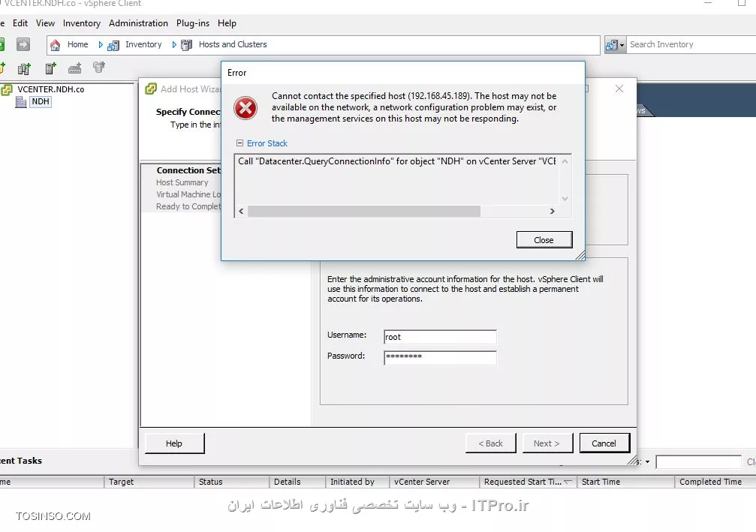Open the Administration menu
This screenshot has height=532, width=756.
[x=138, y=23]
